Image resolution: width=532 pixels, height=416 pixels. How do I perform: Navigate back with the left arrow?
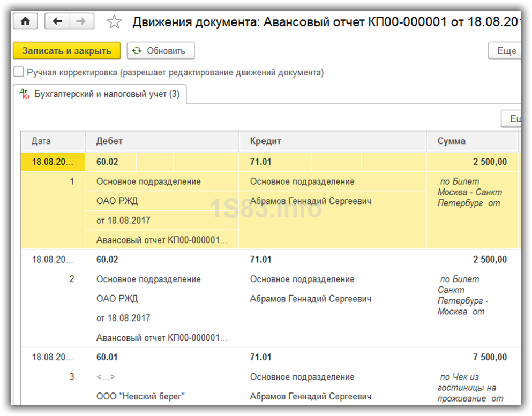pyautogui.click(x=57, y=21)
